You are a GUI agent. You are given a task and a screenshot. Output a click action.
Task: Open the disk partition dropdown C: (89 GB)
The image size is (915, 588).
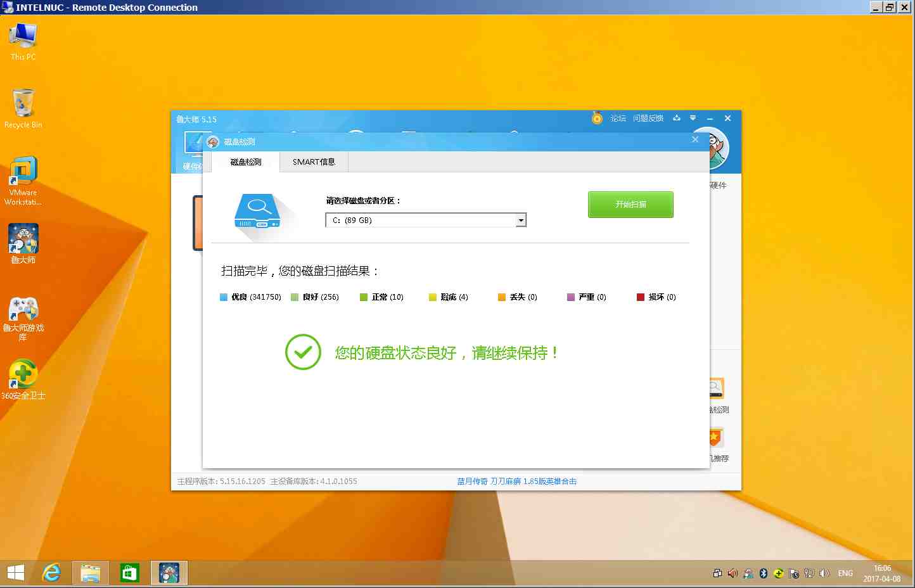[x=426, y=220]
